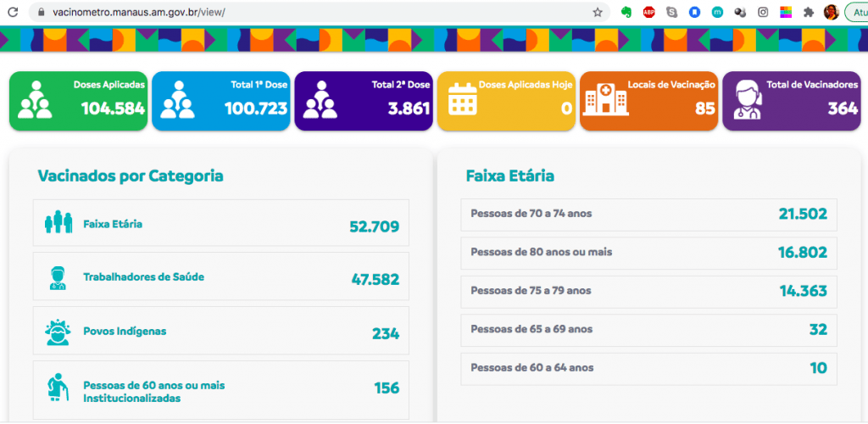
Task: Click the Instagram extension icon
Action: click(763, 12)
